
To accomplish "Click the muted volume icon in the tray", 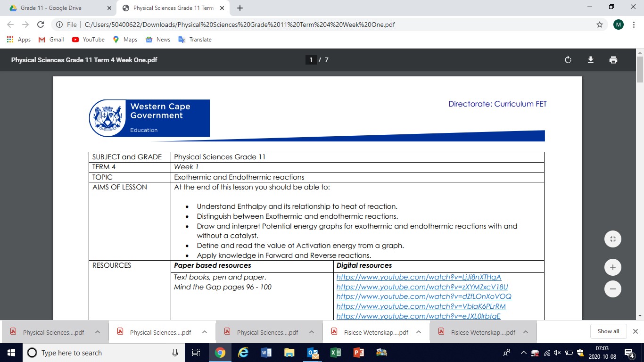I will [557, 353].
